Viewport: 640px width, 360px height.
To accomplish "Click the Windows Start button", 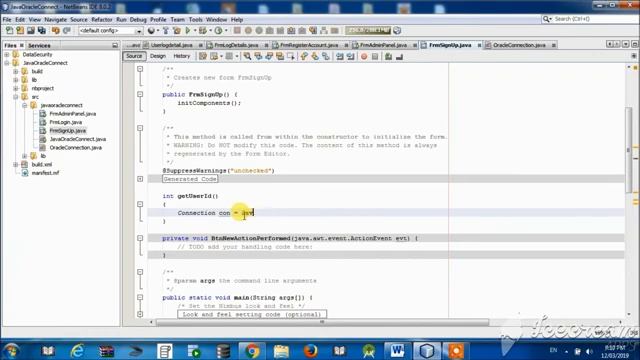I will [11, 351].
